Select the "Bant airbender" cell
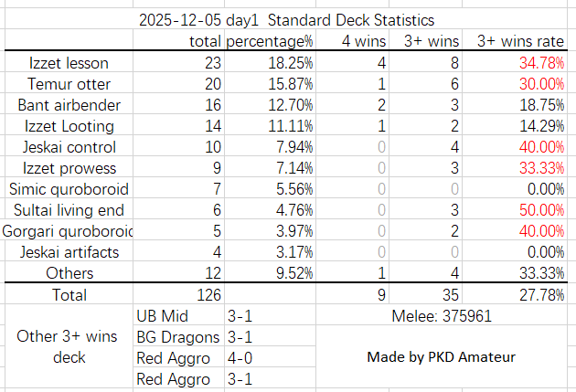 [69, 105]
